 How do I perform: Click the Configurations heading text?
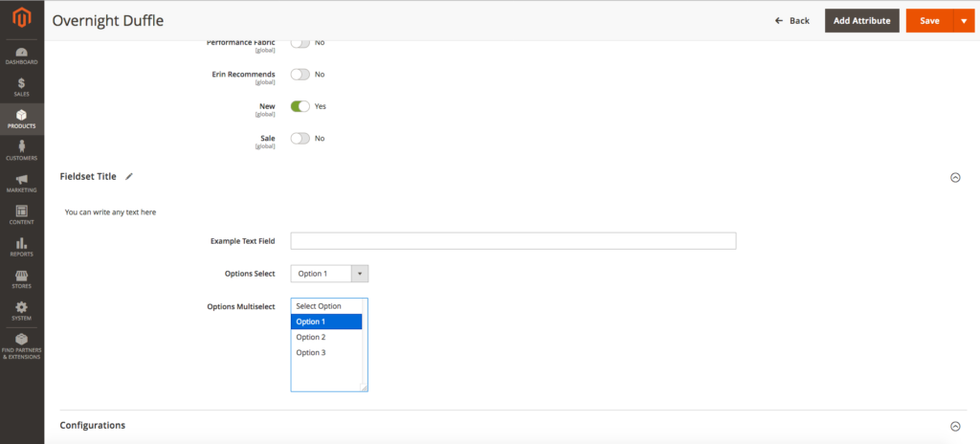(93, 425)
